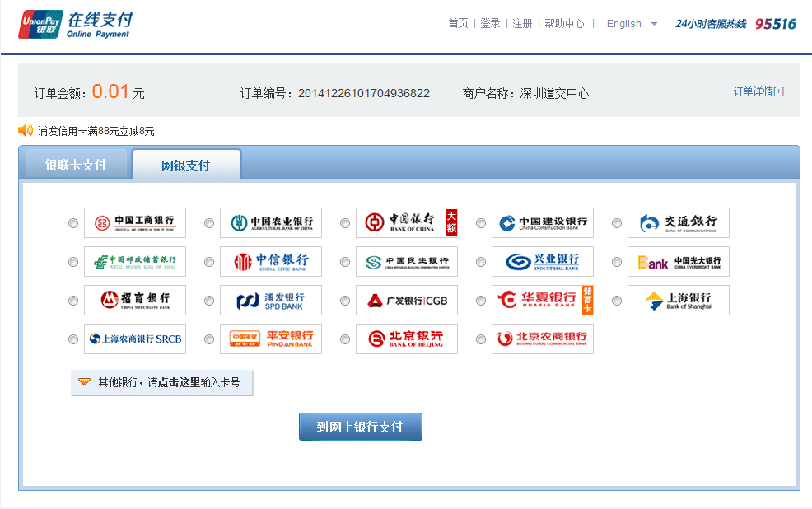Click the Postal Savings Bank logo
812x509 pixels.
pyautogui.click(x=134, y=261)
